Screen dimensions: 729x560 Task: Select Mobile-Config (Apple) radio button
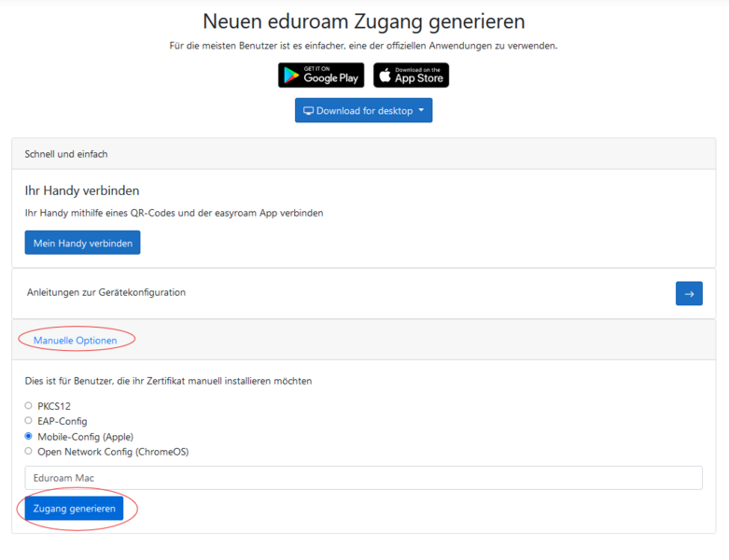coord(28,436)
